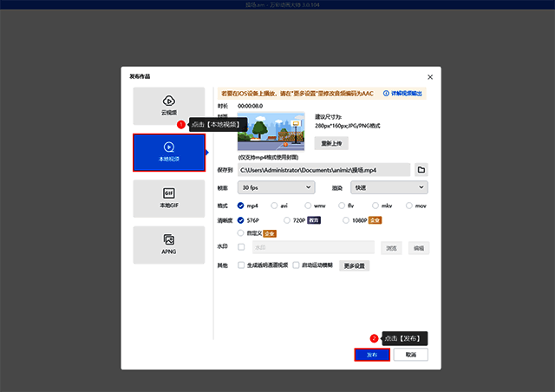Open the folder browse icon for save path
555x392 pixels.
[x=421, y=170]
